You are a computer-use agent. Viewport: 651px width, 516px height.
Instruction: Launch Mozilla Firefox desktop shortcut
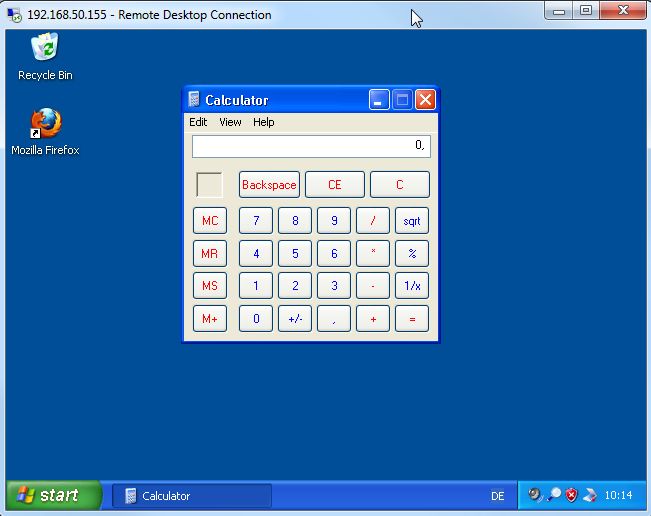45,124
